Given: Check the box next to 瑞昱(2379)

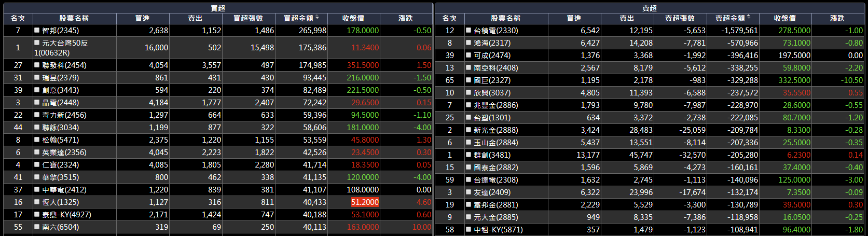Looking at the screenshot, I should coord(37,77).
